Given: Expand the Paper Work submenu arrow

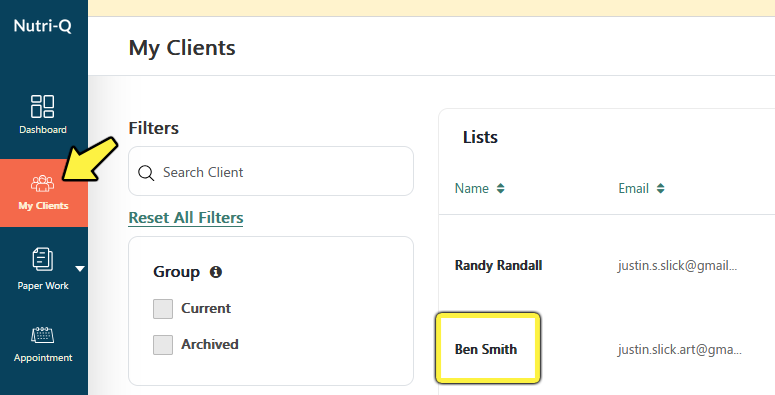Looking at the screenshot, I should 80,269.
